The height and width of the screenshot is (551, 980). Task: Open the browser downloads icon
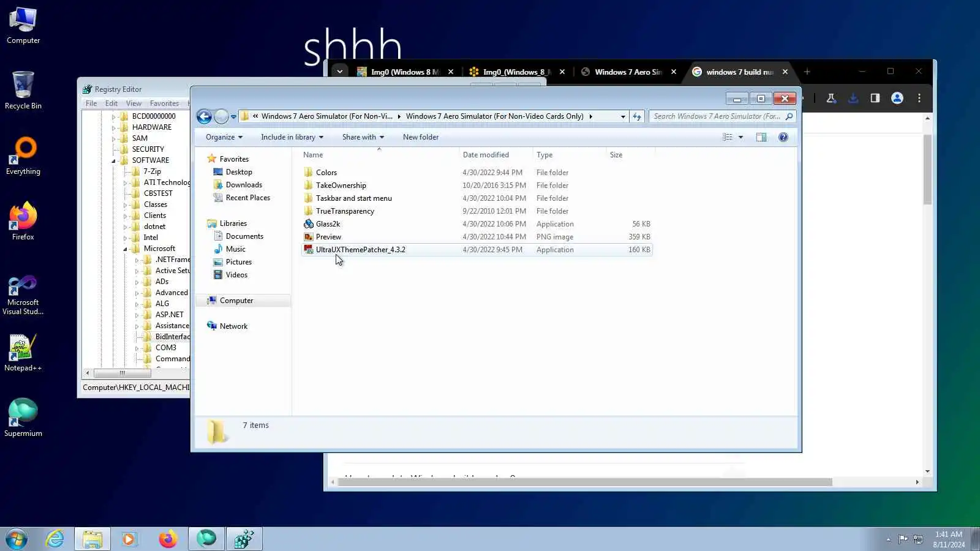click(x=853, y=98)
